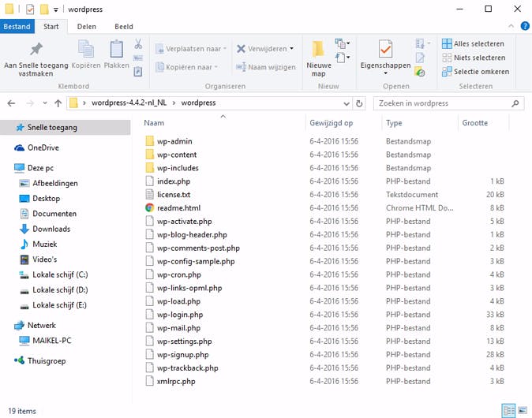Switch to the Delen ribbon tab
The height and width of the screenshot is (418, 532).
tap(87, 27)
